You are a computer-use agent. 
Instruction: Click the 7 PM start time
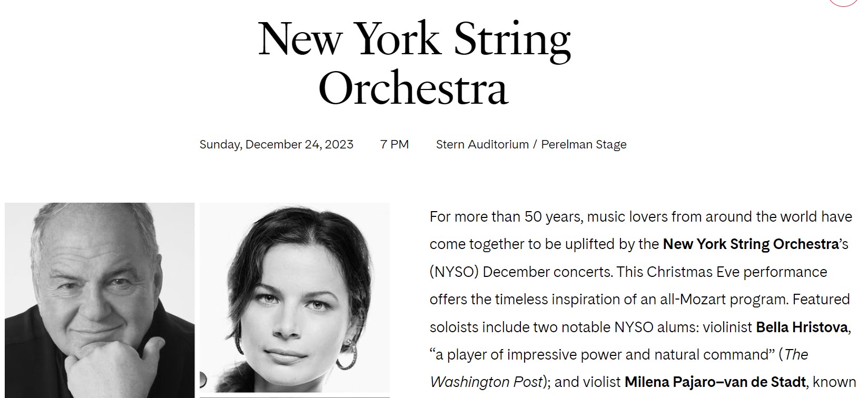pyautogui.click(x=394, y=145)
